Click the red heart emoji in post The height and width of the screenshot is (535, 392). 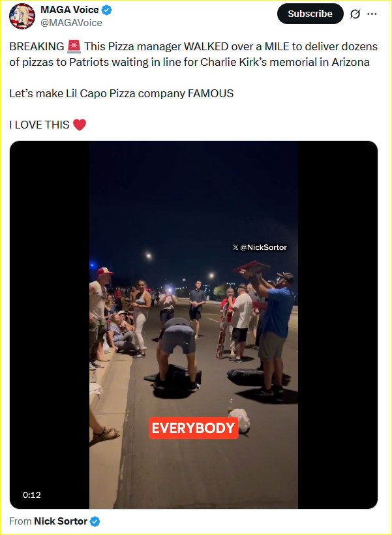coord(79,125)
